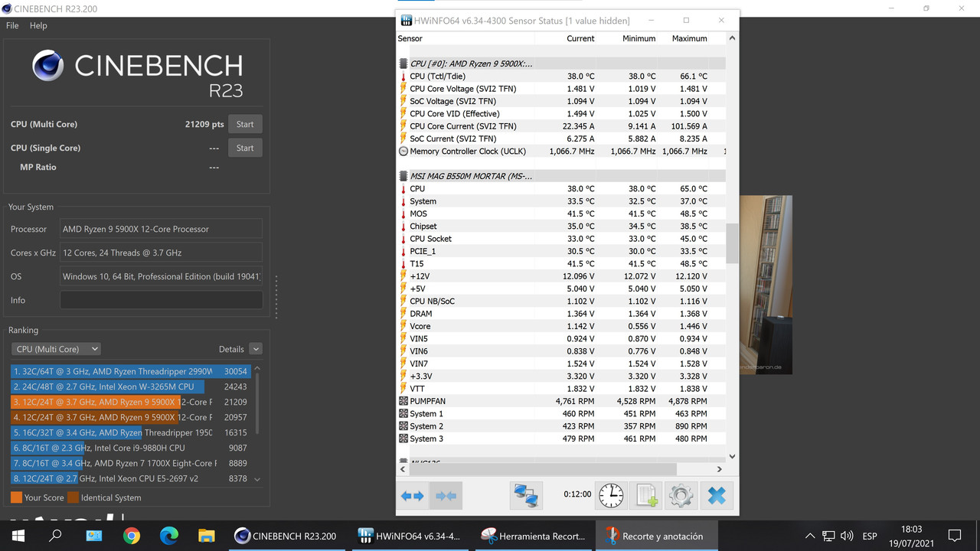Click the 18:03 clock in the taskbar
This screenshot has width=980, height=551.
point(912,529)
